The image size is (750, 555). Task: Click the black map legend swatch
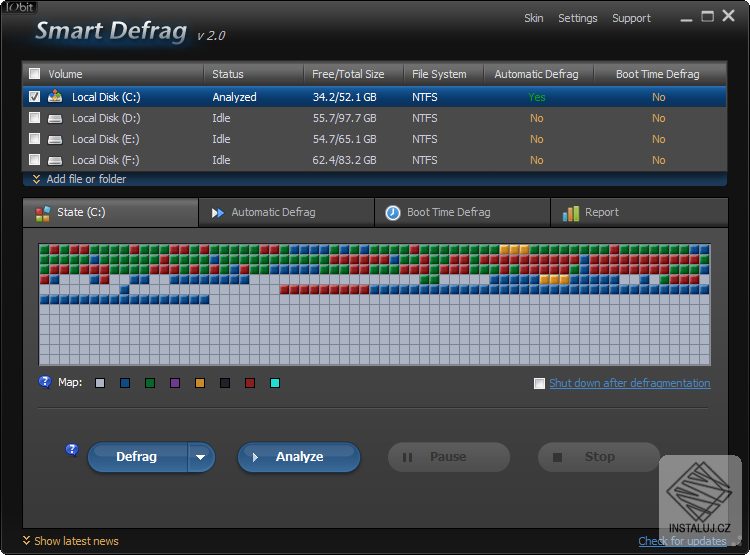point(225,383)
